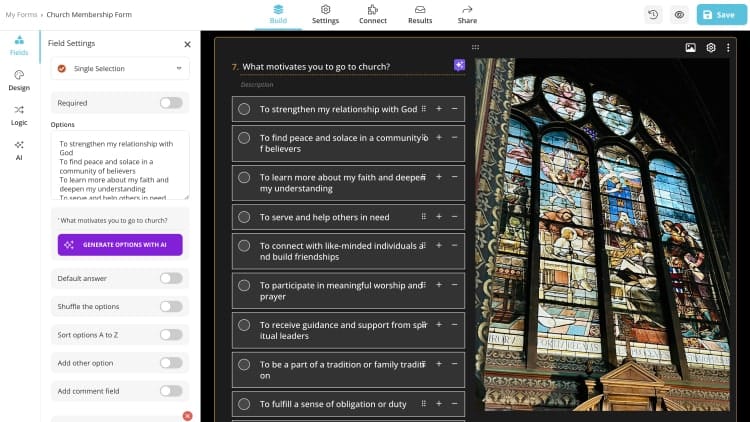
Task: Click the version history icon
Action: [x=653, y=15]
